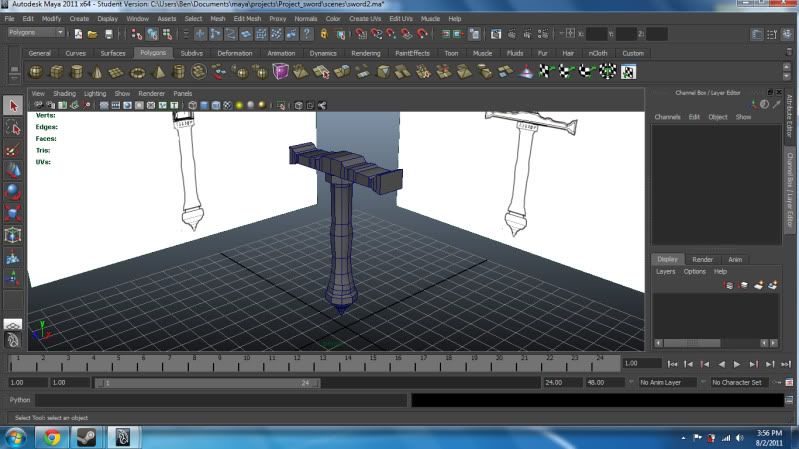Viewport: 799px width, 449px height.
Task: Open the No Anim Layer dropdown
Action: tap(668, 382)
